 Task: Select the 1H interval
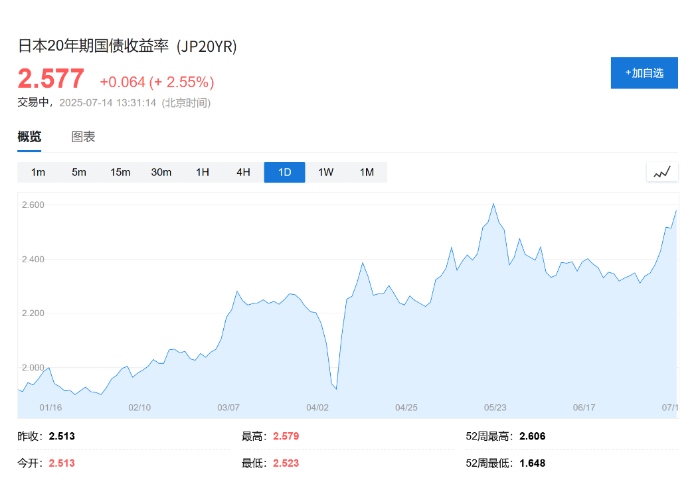(202, 172)
